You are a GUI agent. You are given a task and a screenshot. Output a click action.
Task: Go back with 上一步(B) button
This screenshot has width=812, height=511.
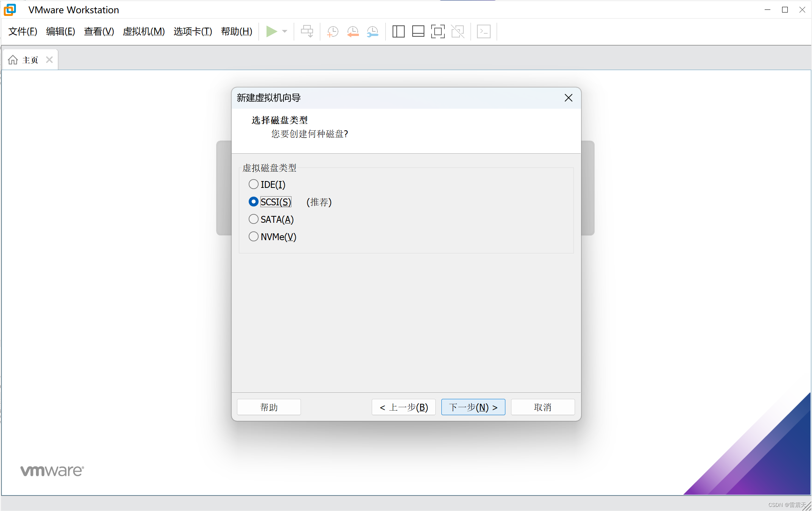404,407
